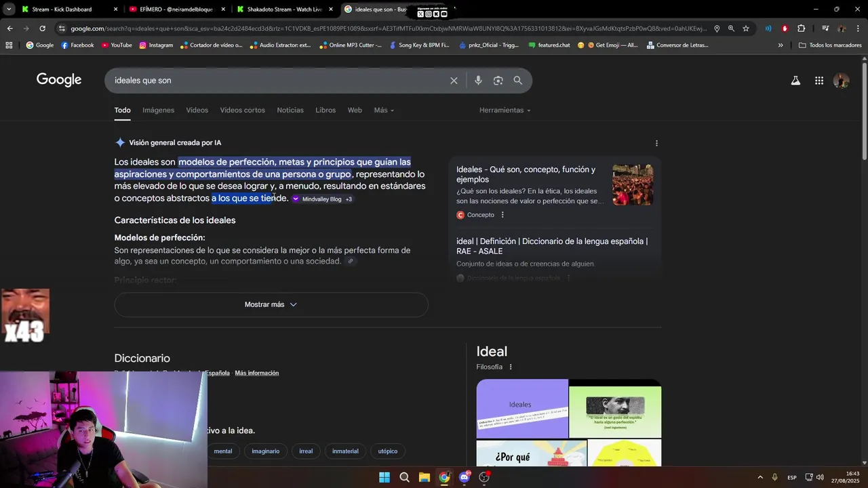Screen dimensions: 868x488
Task: Click the Google logo
Action: [59, 80]
